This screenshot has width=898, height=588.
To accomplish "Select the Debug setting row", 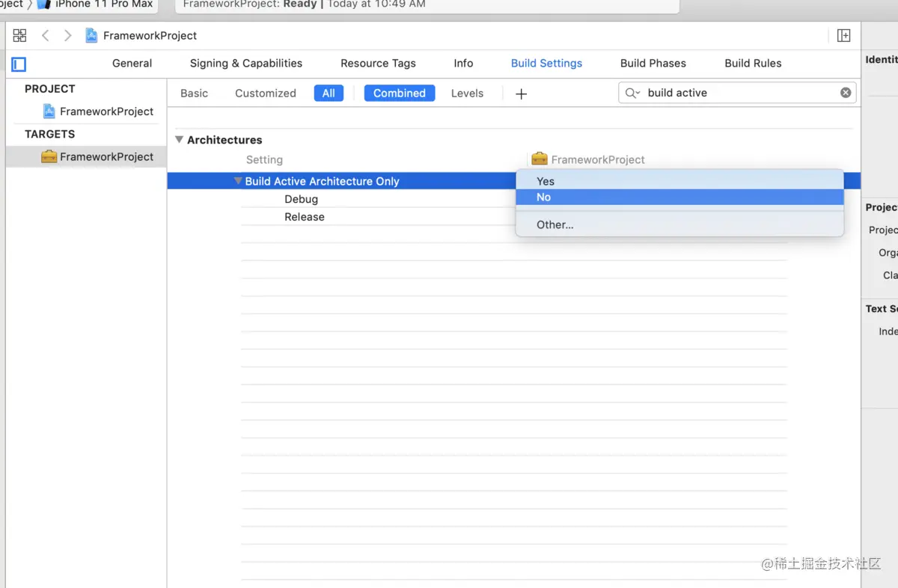I will pos(301,199).
